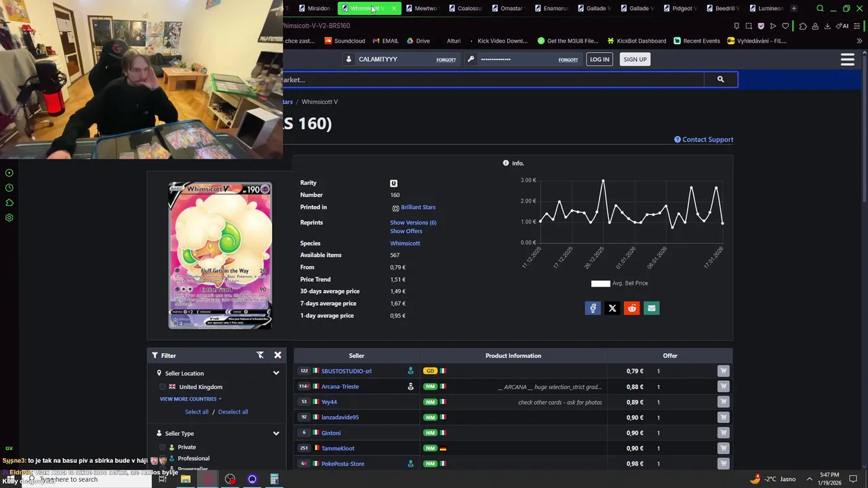Open Brilliant Stars expansion link
This screenshot has width=868, height=488.
[418, 207]
